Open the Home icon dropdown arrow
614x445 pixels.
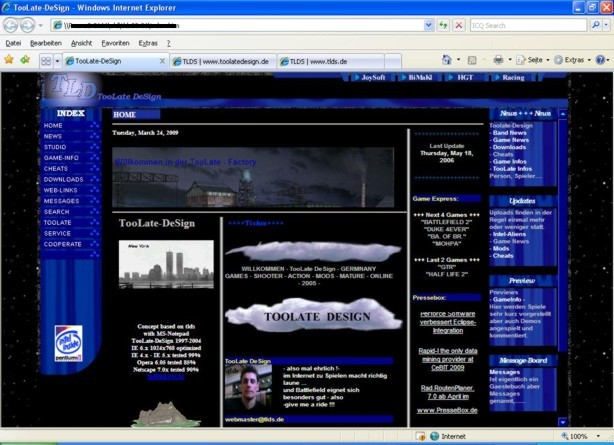coord(459,60)
